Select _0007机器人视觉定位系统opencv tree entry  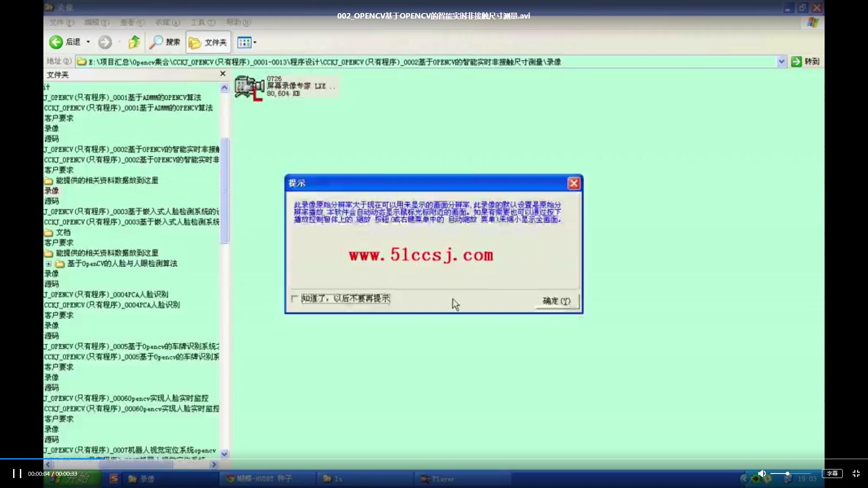130,450
